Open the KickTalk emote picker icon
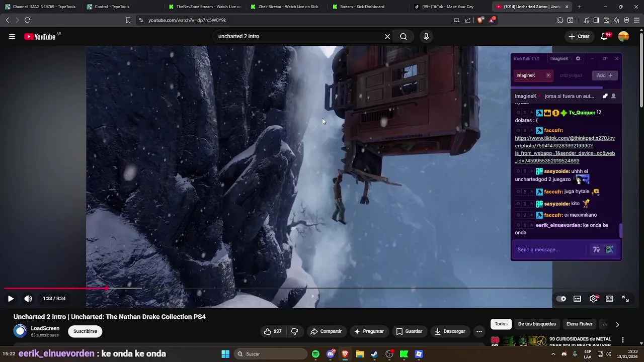The width and height of the screenshot is (644, 362). [x=609, y=249]
